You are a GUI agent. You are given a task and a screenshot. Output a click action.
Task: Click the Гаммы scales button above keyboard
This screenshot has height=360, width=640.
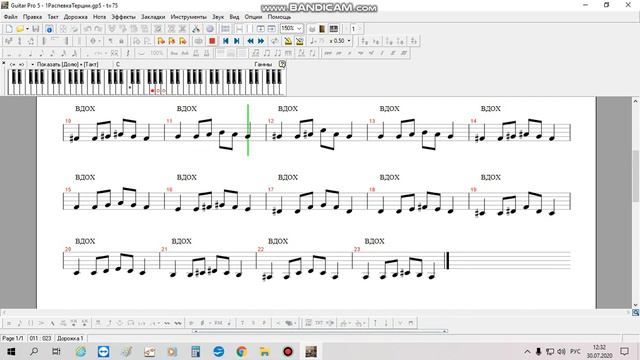263,64
